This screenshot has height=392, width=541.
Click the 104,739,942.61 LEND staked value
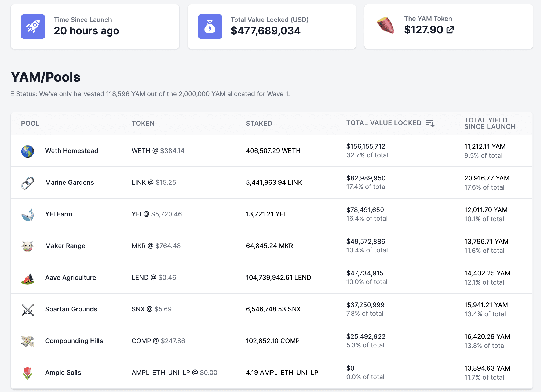(279, 278)
